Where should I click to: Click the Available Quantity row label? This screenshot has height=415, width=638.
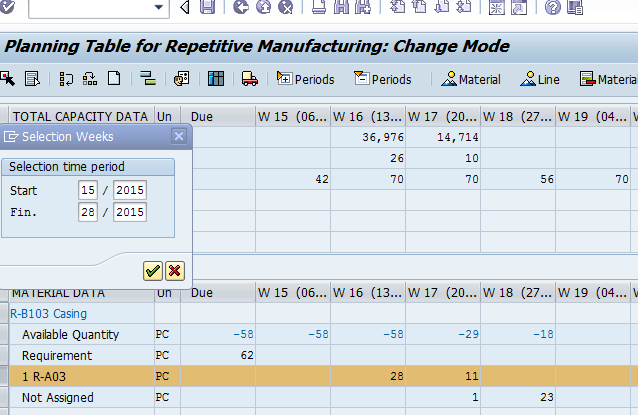[70, 335]
